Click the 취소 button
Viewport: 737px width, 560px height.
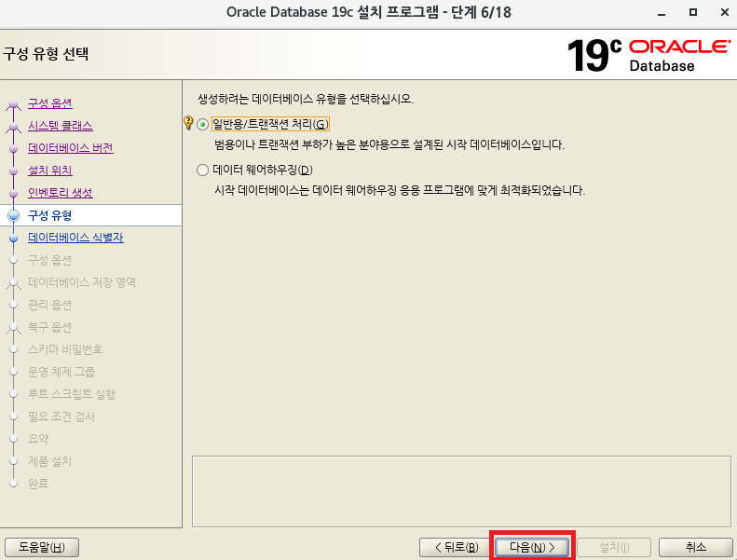[x=696, y=547]
